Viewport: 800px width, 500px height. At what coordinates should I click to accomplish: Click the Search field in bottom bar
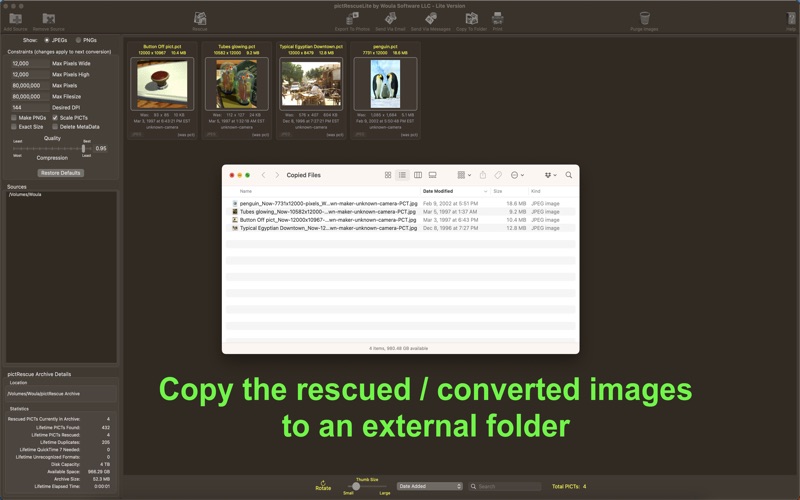tap(505, 486)
